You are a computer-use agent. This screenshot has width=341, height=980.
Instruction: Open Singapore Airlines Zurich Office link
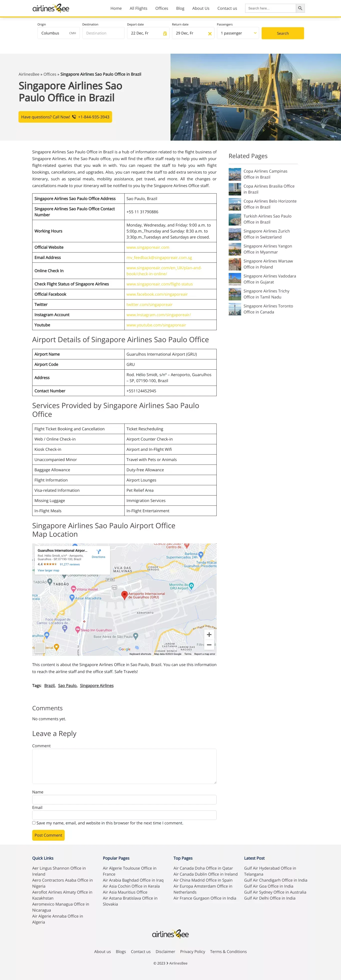pyautogui.click(x=267, y=234)
